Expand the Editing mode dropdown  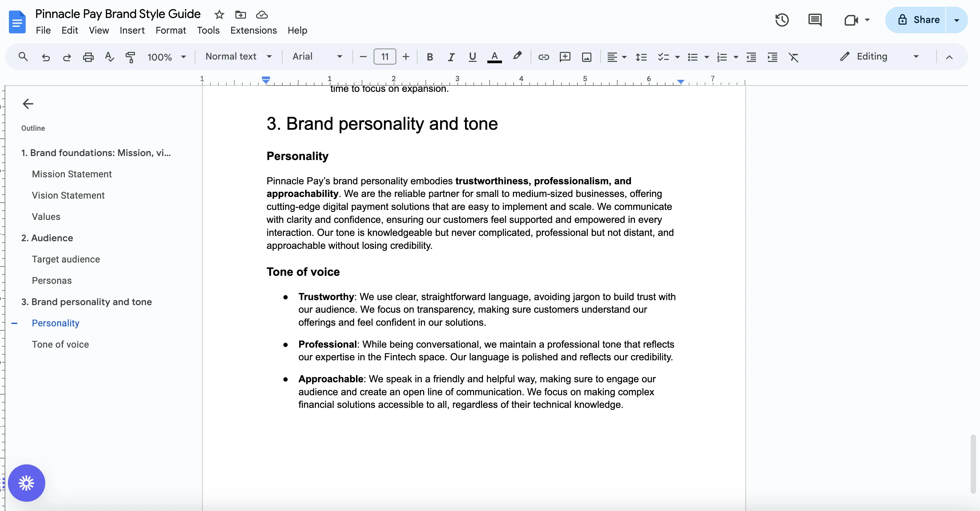click(x=916, y=56)
